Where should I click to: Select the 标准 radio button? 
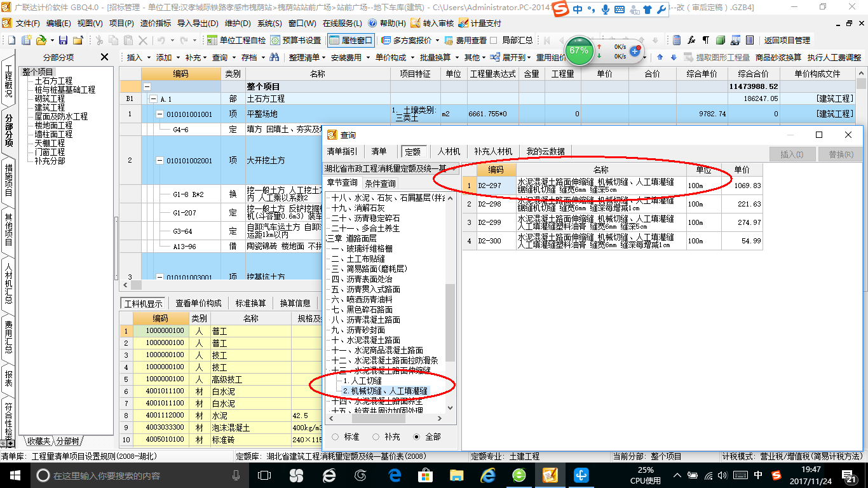point(336,437)
